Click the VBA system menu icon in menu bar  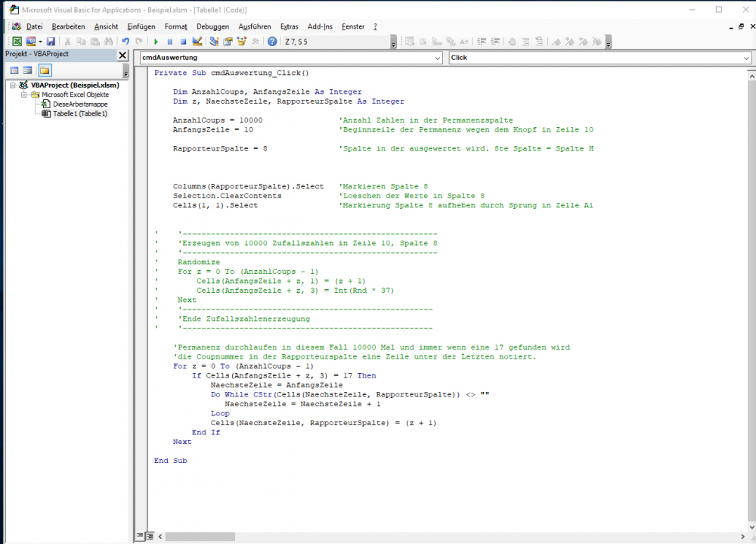click(x=16, y=26)
